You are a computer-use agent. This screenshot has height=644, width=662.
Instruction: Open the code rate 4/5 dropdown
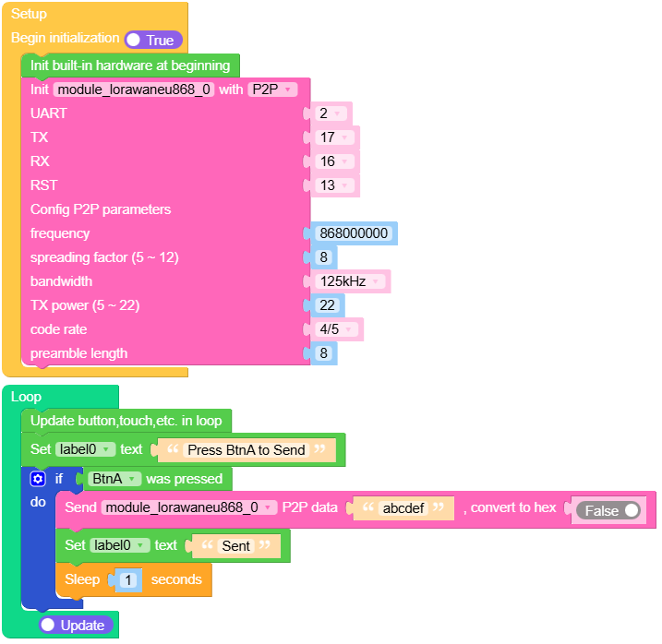(x=337, y=329)
